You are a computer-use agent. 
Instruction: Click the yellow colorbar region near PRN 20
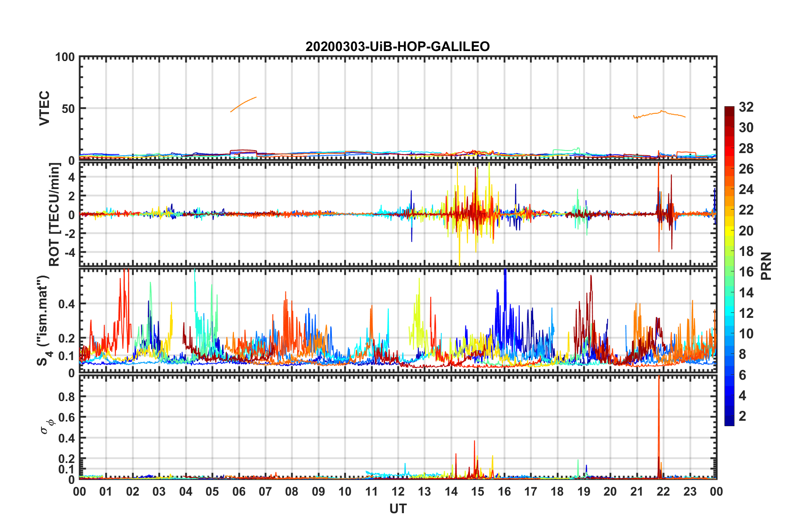pos(729,231)
